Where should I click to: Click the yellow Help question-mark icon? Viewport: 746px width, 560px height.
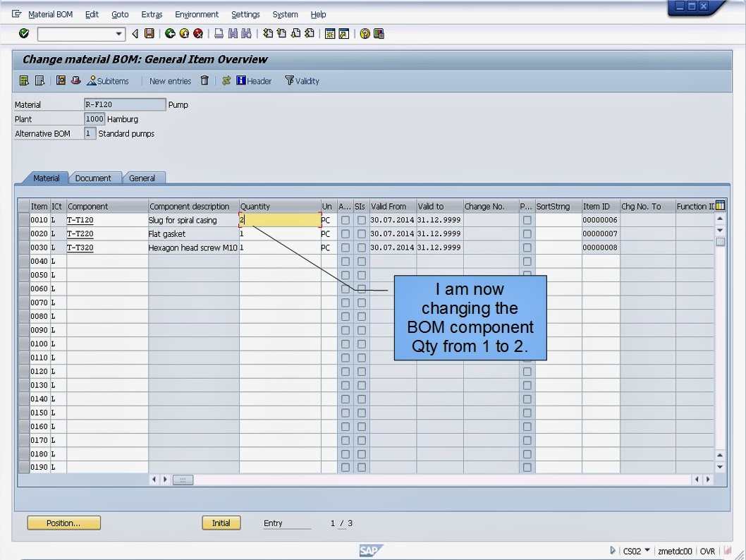365,33
